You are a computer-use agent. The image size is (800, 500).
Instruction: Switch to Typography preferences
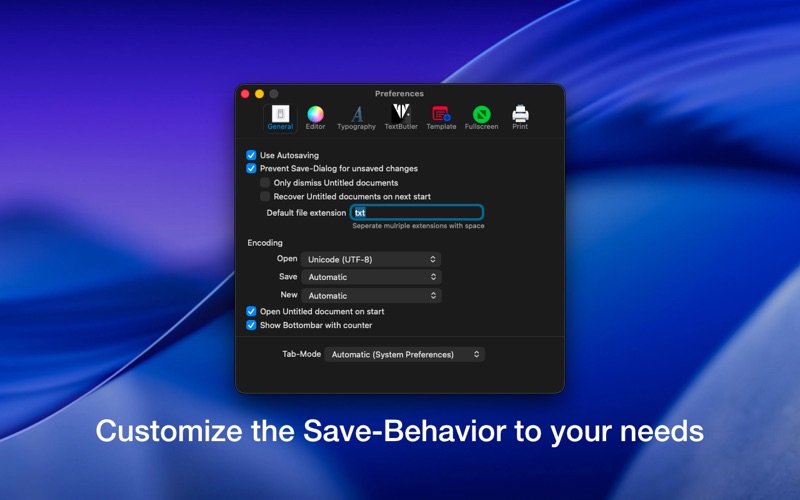(356, 118)
